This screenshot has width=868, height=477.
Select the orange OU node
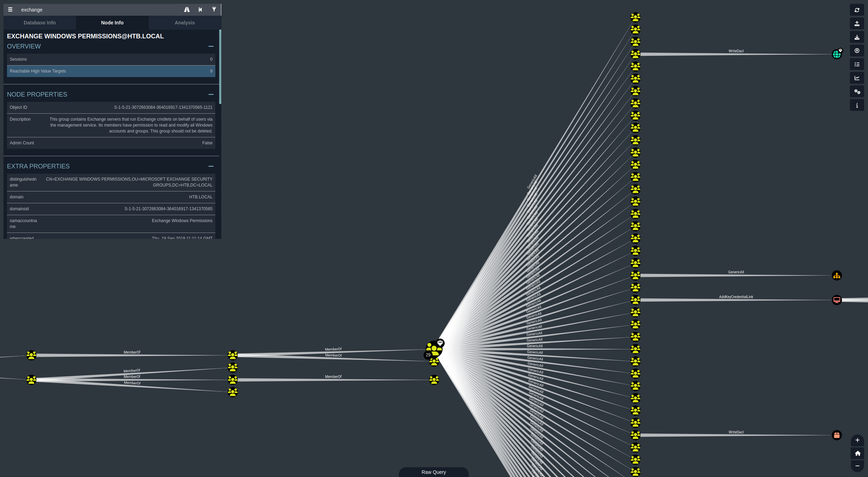[837, 276]
